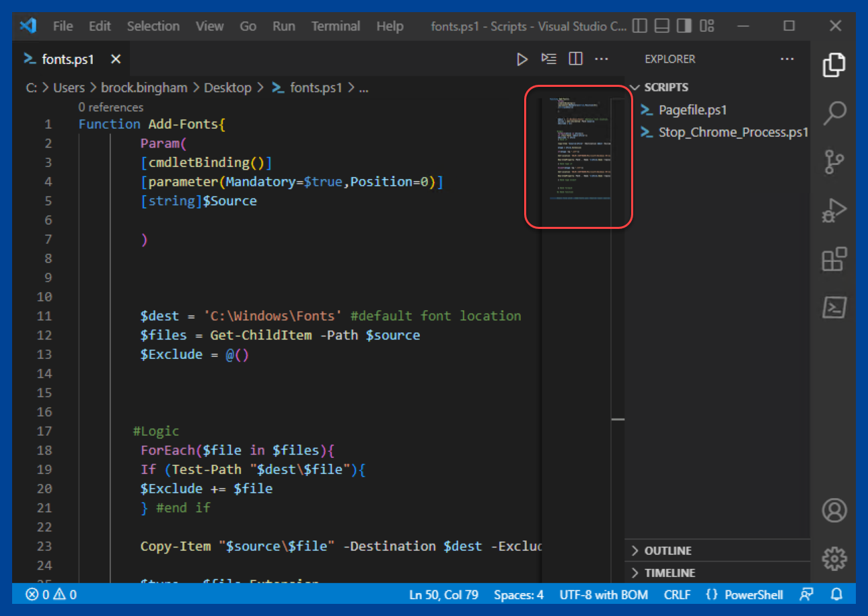Expand the TIMELINE section
The width and height of the screenshot is (868, 616).
pos(670,573)
